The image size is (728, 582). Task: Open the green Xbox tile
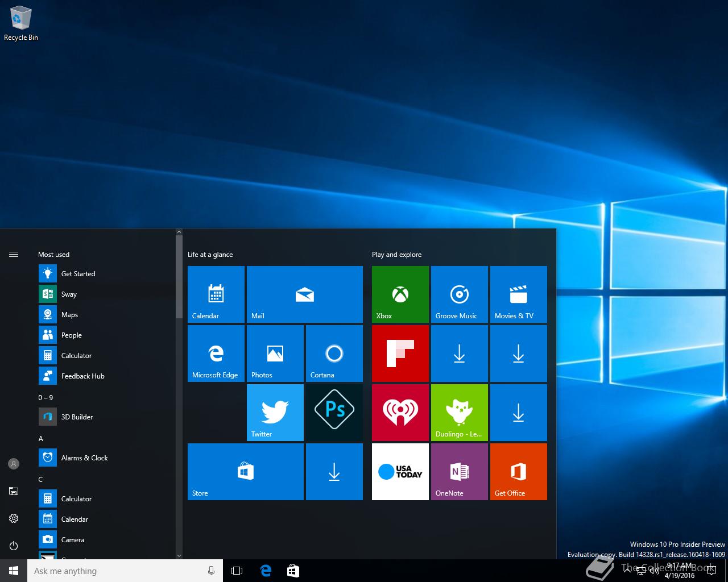(x=400, y=294)
